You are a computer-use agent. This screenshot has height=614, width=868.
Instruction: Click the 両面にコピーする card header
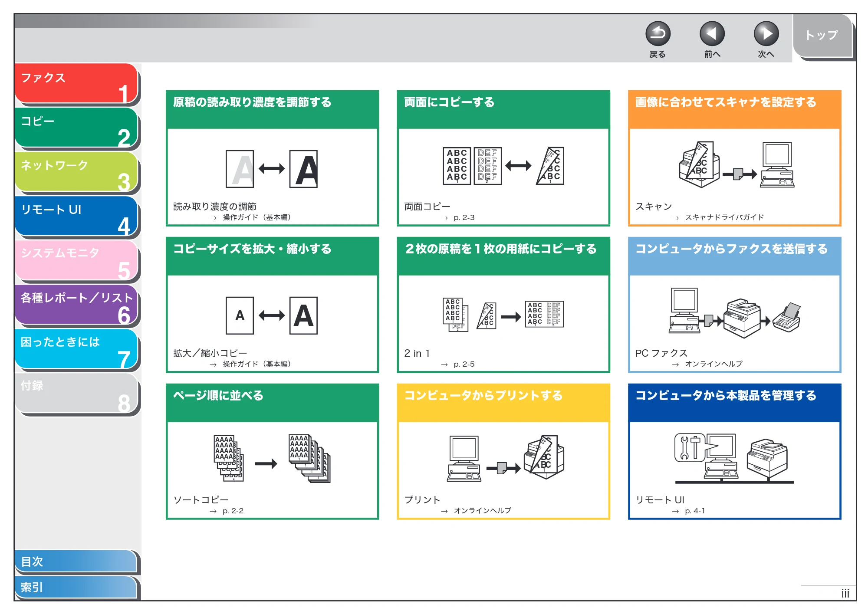pyautogui.click(x=503, y=109)
